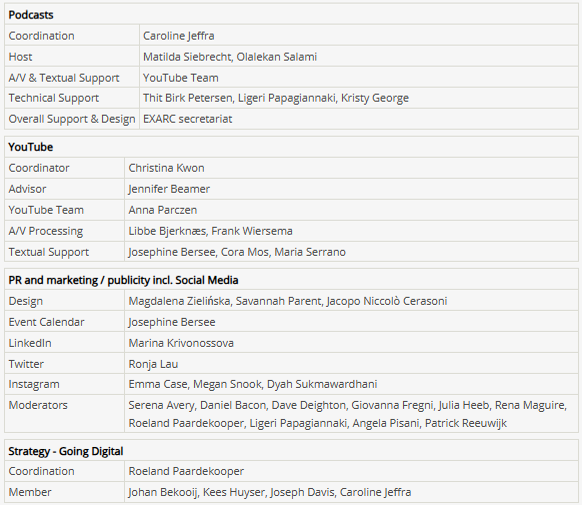The height and width of the screenshot is (505, 582).
Task: Select Anna Parczen in YouTube Team row
Action: pos(163,210)
